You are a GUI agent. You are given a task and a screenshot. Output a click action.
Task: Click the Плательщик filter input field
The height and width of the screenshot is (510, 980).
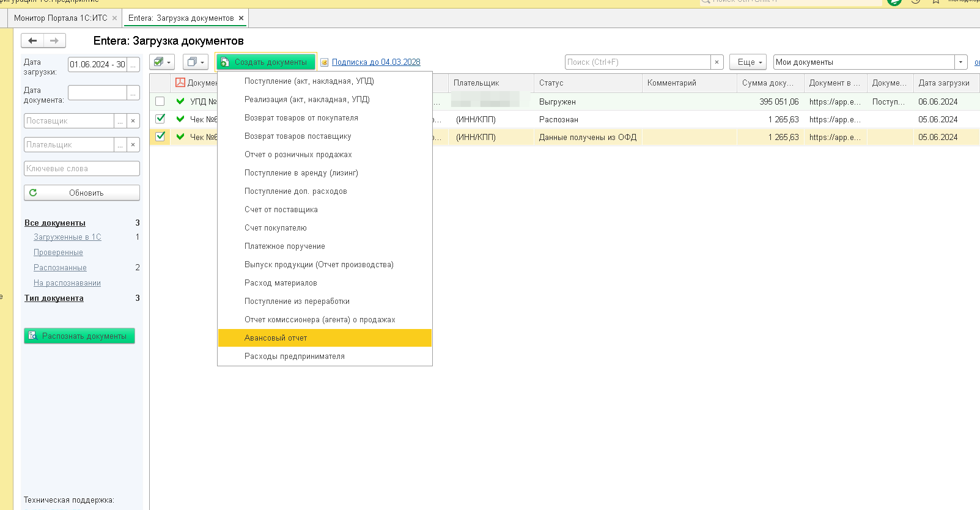pos(69,145)
